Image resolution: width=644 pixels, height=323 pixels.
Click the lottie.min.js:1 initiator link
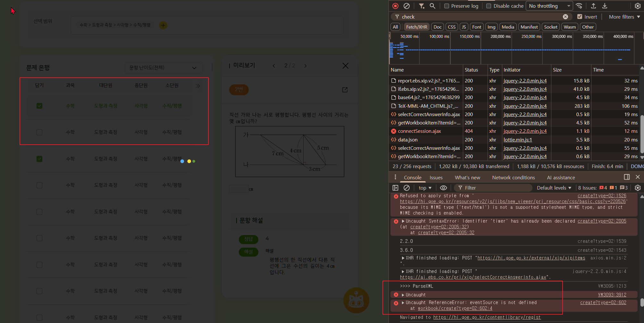click(517, 140)
